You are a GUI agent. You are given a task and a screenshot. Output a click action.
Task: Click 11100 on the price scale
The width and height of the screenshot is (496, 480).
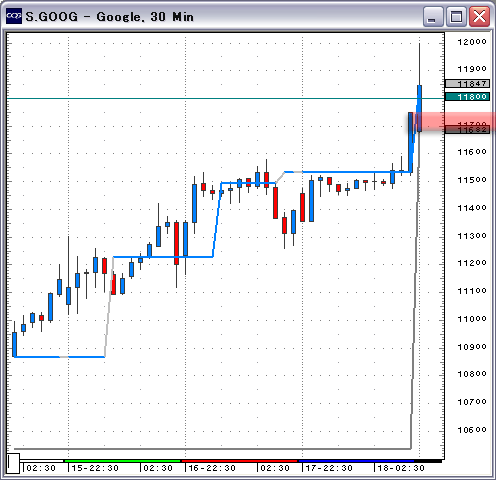click(x=472, y=291)
